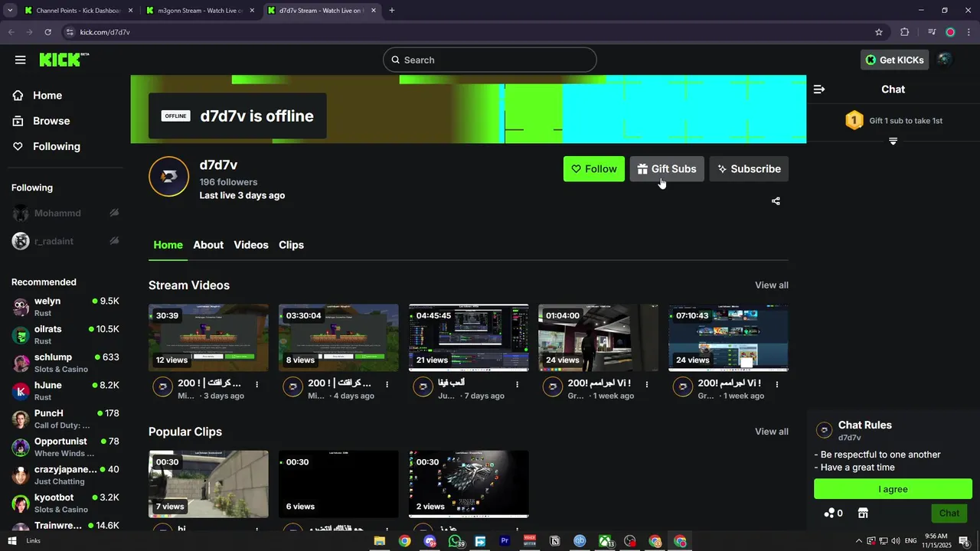
Task: Open recommended channel Opportunist
Action: coord(66,447)
